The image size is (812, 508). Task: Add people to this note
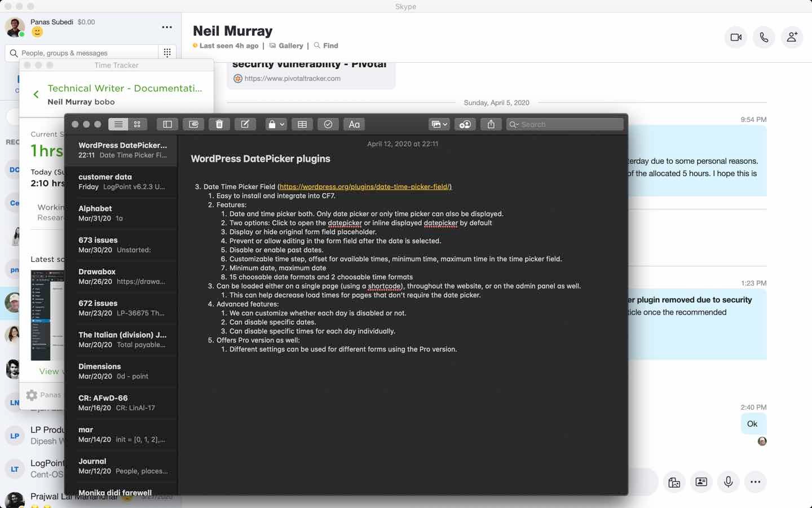465,124
